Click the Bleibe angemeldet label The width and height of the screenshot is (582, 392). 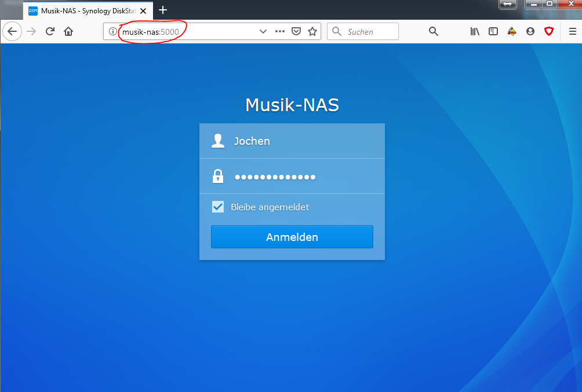tap(270, 207)
